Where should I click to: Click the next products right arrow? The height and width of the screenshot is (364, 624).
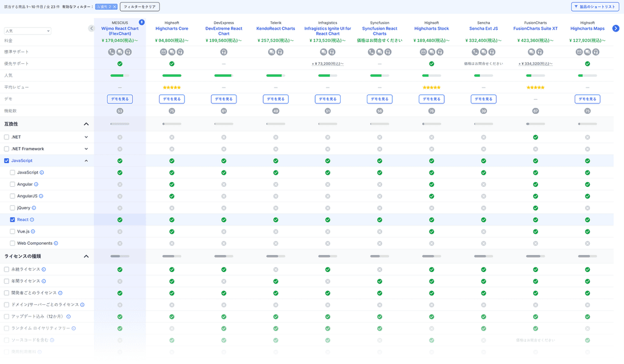point(615,28)
